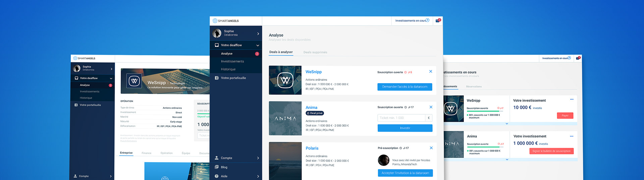This screenshot has height=180, width=644.
Task: Expand Anima card chevron in right window
Action: pyautogui.click(x=507, y=160)
